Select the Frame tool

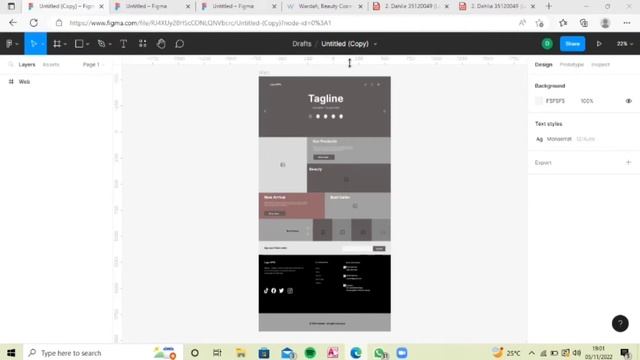57,44
